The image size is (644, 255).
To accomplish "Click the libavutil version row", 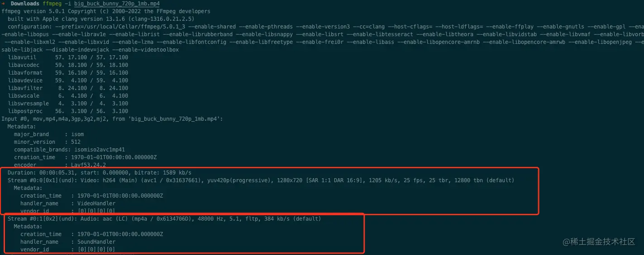I will coord(68,57).
